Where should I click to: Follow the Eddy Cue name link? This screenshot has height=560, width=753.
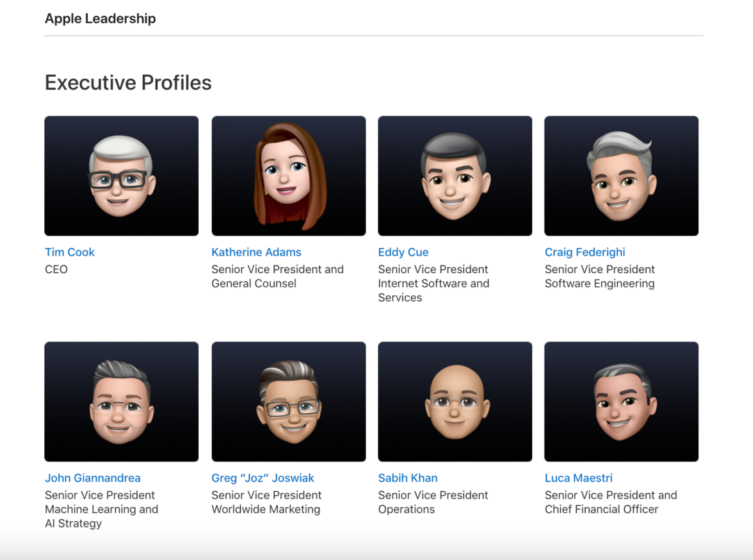[403, 252]
